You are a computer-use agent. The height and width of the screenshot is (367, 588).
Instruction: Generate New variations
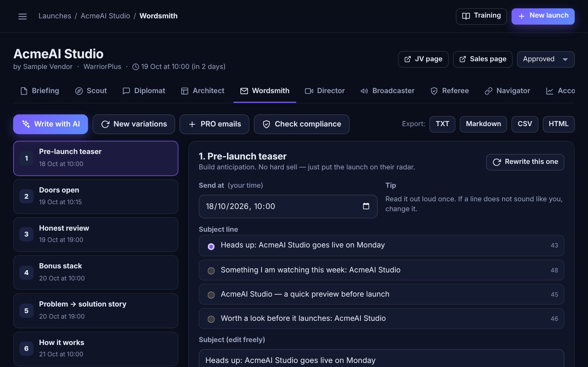click(x=134, y=124)
